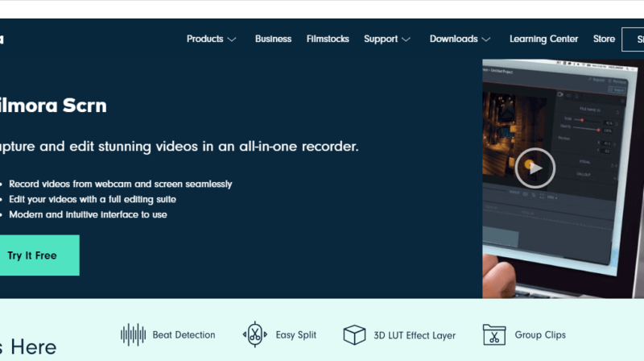Screen dimensions: 644x361
Task: Open the 3D LUT Effect Layer text link
Action: (415, 335)
